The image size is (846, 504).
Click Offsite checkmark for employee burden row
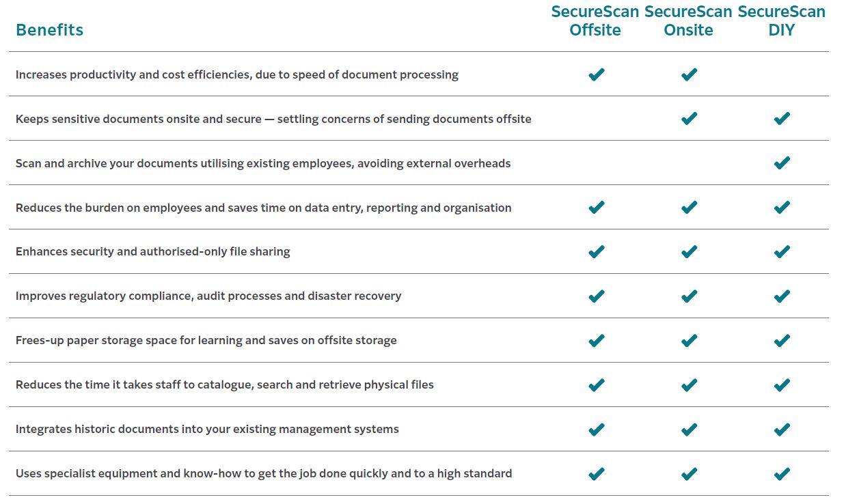click(x=596, y=208)
